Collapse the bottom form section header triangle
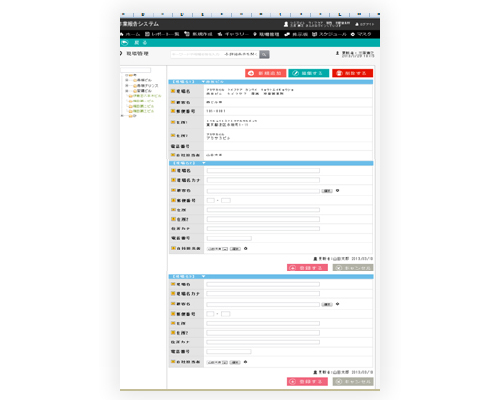This screenshot has width=500, height=400. point(203,277)
